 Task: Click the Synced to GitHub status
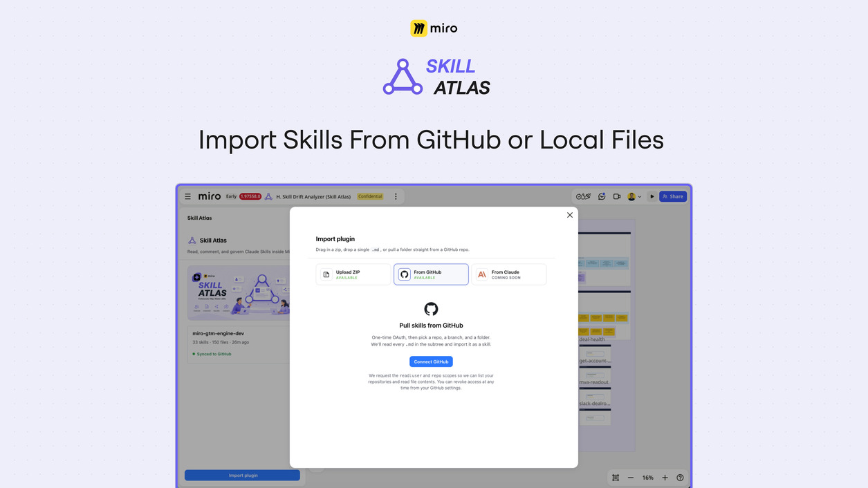212,354
